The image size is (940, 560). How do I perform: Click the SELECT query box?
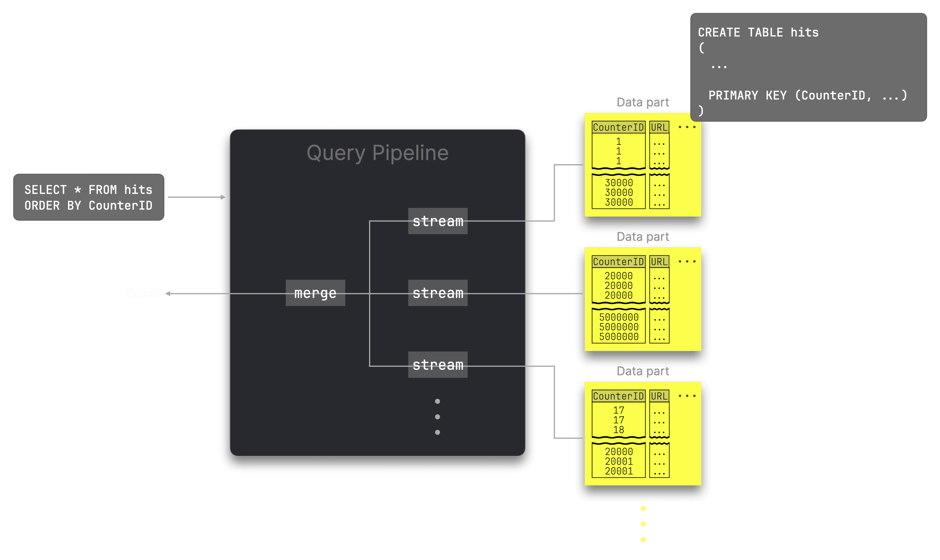(x=89, y=197)
